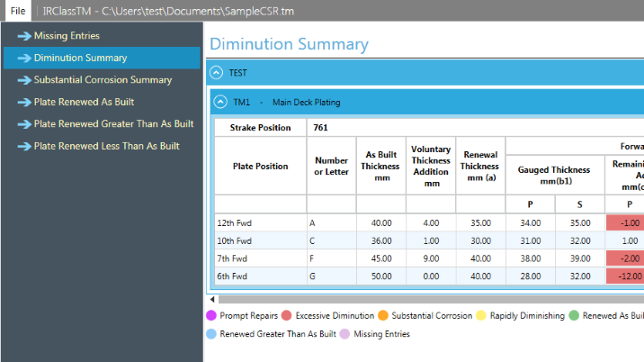Click the Prompt Repairs purple swatch
This screenshot has height=362, width=644.
point(211,315)
